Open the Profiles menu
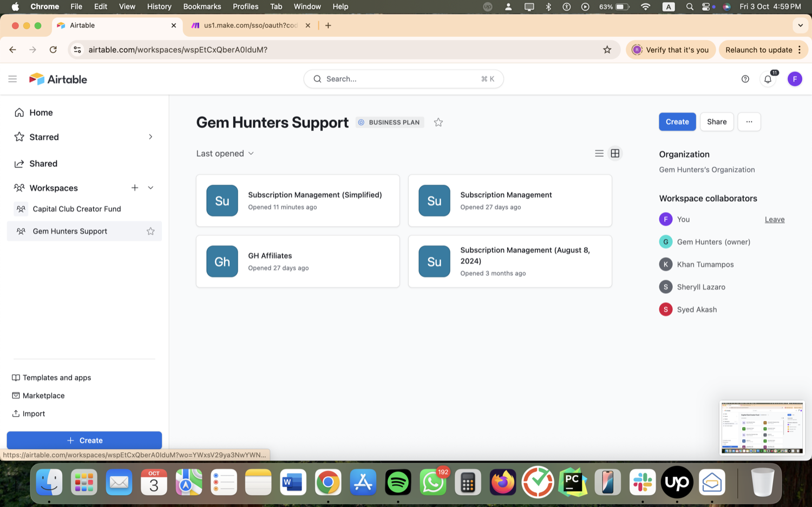This screenshot has width=812, height=507. pyautogui.click(x=245, y=6)
